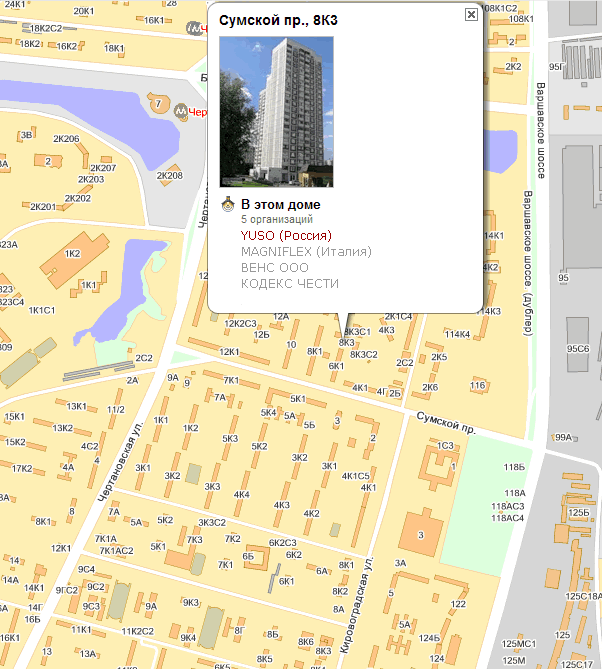This screenshot has width=602, height=669.
Task: Click building label 6К2С3
Action: click(x=282, y=543)
